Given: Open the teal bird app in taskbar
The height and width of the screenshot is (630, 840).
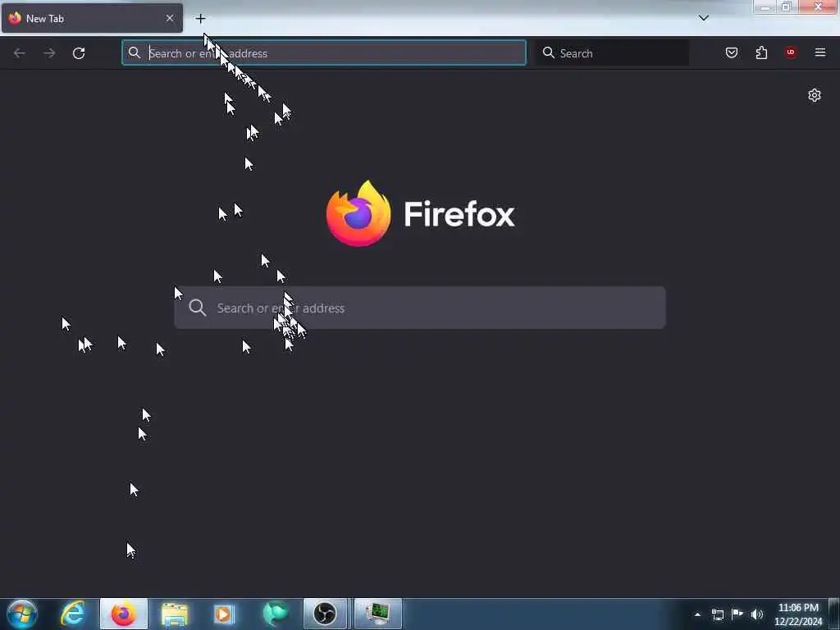Looking at the screenshot, I should click(276, 614).
